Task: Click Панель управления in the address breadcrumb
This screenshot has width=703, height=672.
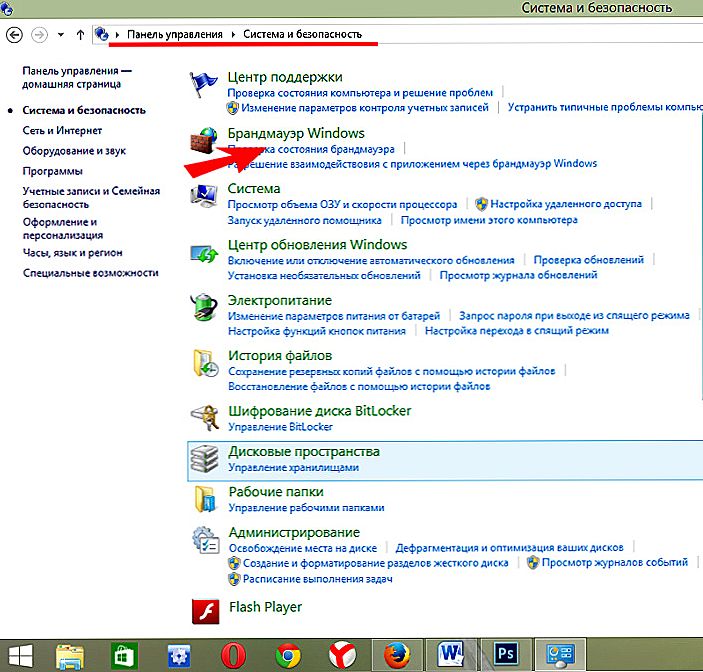Action: pyautogui.click(x=175, y=35)
